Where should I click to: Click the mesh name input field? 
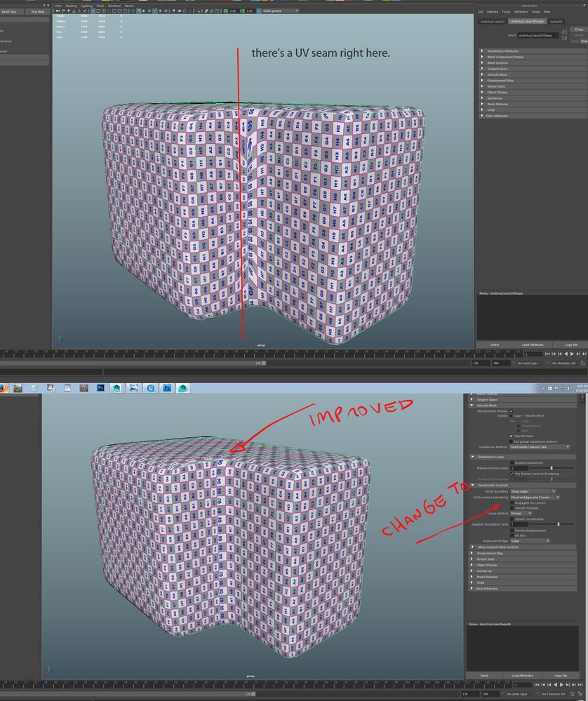538,36
